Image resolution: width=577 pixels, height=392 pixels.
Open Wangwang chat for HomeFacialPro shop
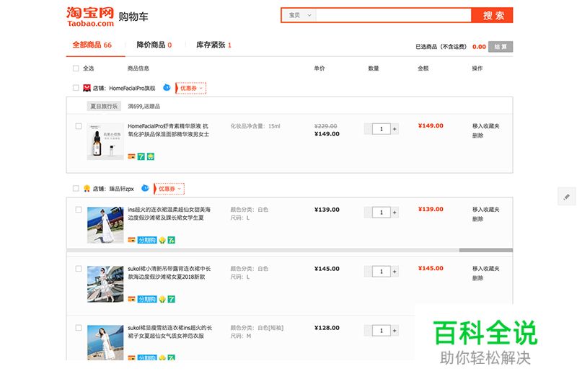click(167, 87)
